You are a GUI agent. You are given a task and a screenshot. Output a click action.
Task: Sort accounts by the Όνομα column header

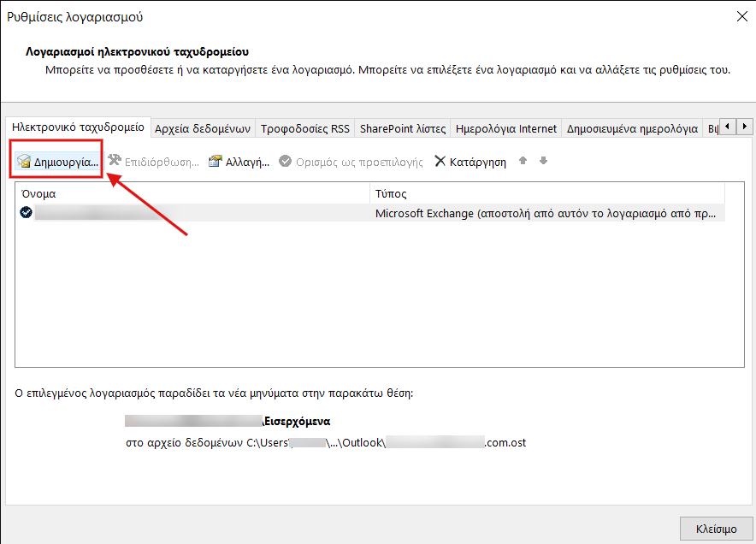[192, 194]
